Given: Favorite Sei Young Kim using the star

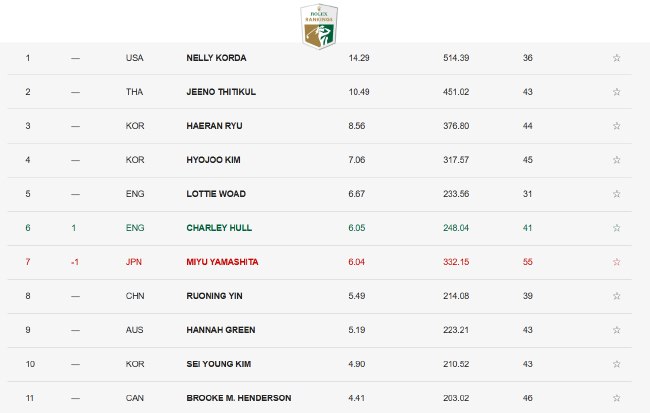Looking at the screenshot, I should pyautogui.click(x=616, y=364).
